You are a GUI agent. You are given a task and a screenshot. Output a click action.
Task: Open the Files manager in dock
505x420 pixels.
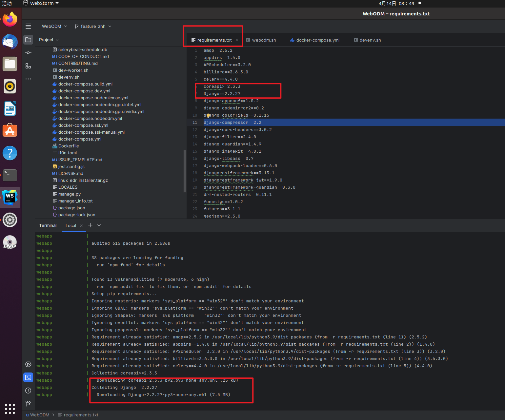[x=10, y=64]
